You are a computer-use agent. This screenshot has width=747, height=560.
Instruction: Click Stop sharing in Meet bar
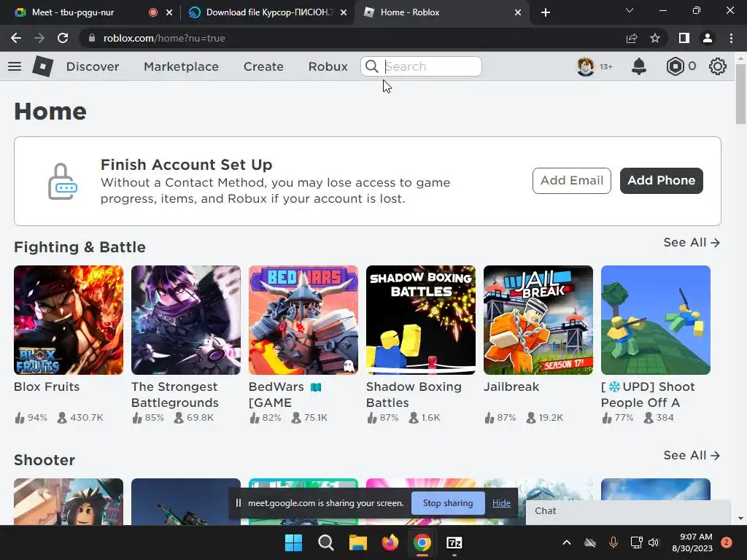point(448,503)
